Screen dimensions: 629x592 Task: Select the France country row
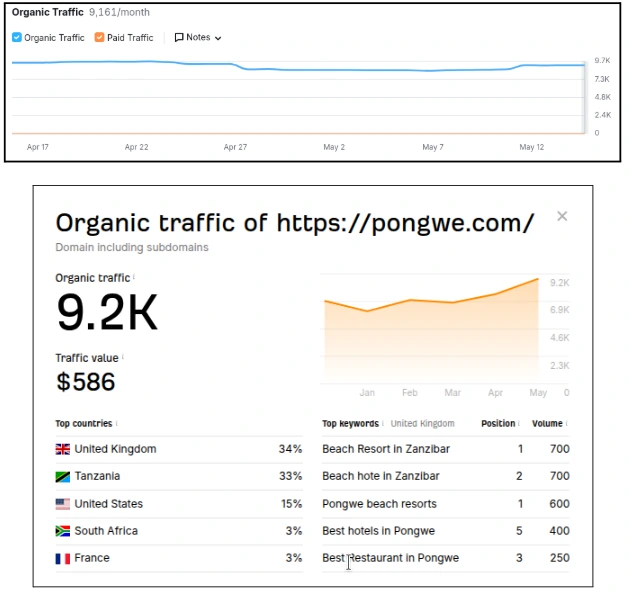[179, 558]
